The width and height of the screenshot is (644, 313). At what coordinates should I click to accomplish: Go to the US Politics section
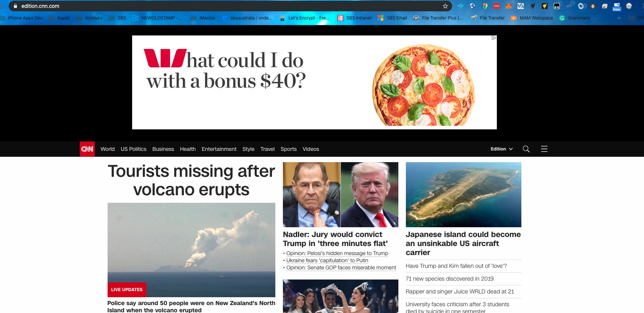(x=134, y=149)
